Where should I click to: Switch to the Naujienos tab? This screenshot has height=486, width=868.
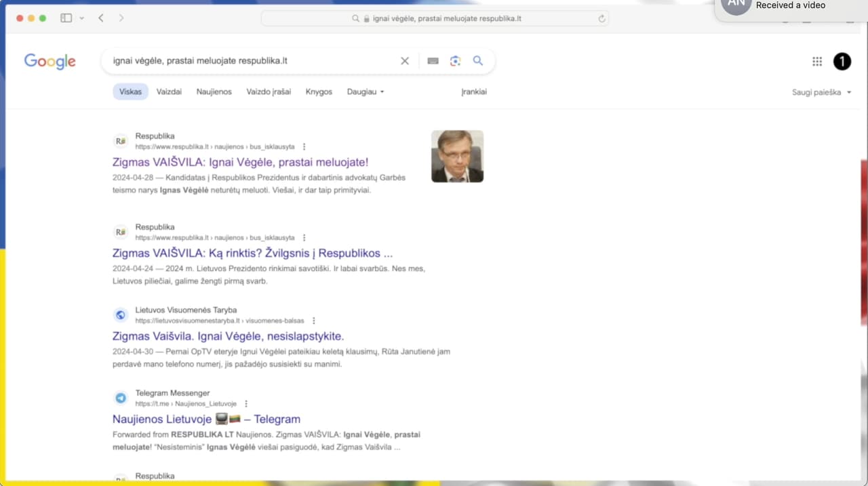[214, 92]
